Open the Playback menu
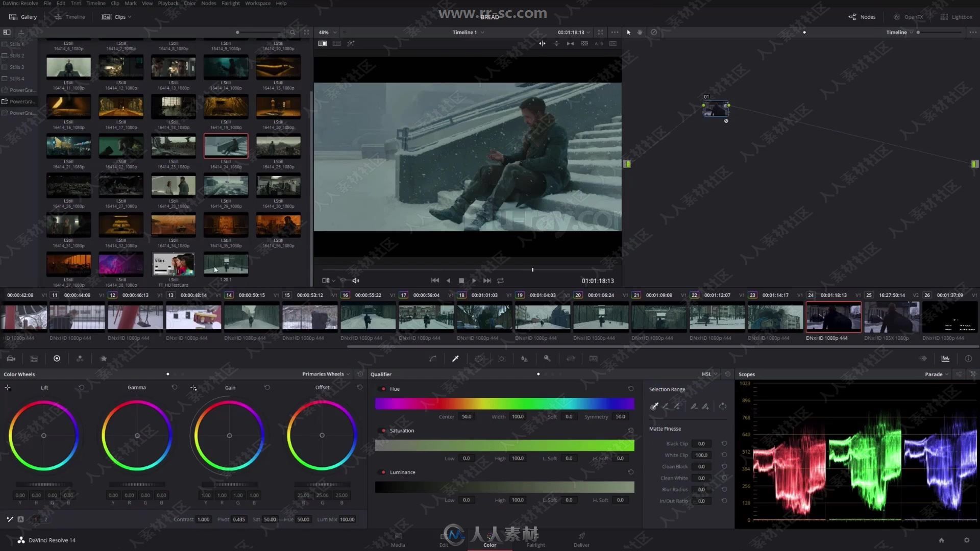This screenshot has width=980, height=551. (x=168, y=3)
